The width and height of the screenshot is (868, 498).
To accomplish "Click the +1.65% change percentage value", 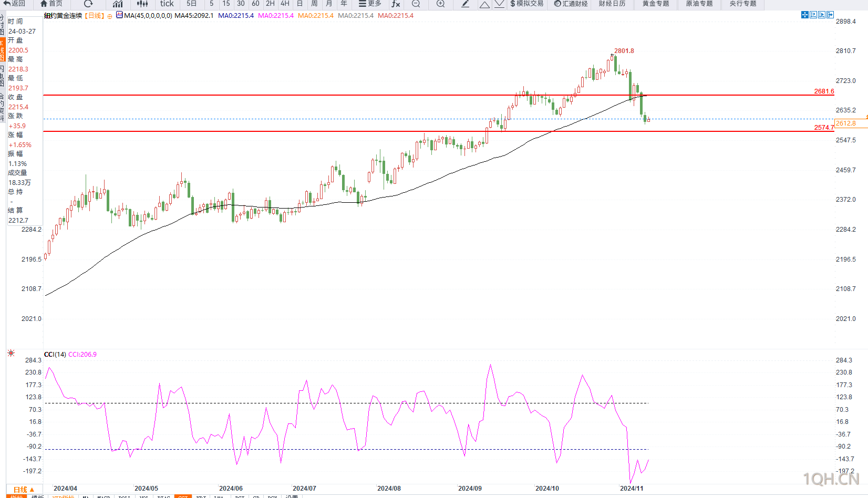I will (x=20, y=145).
